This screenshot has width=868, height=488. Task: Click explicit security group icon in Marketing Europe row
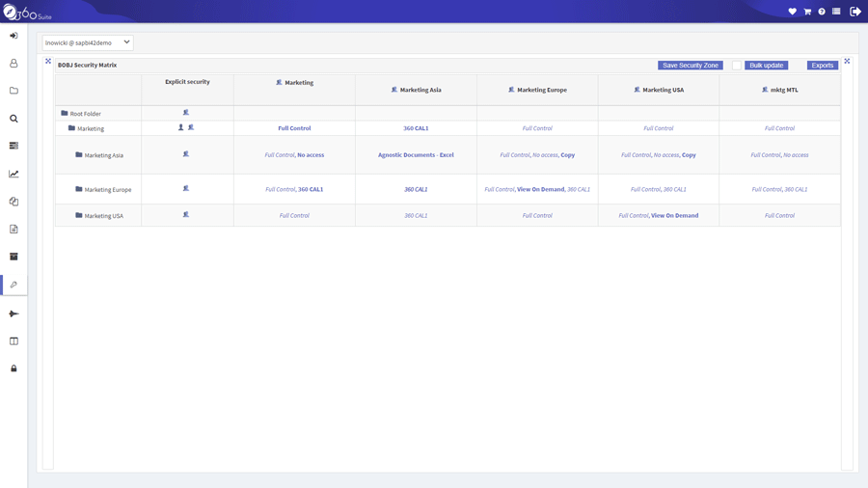click(186, 189)
